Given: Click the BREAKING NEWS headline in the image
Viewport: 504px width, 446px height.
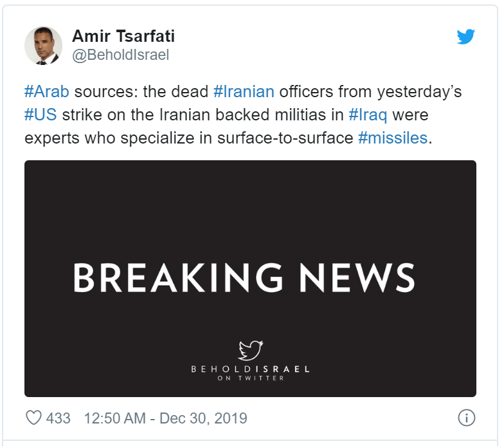Looking at the screenshot, I should (244, 278).
